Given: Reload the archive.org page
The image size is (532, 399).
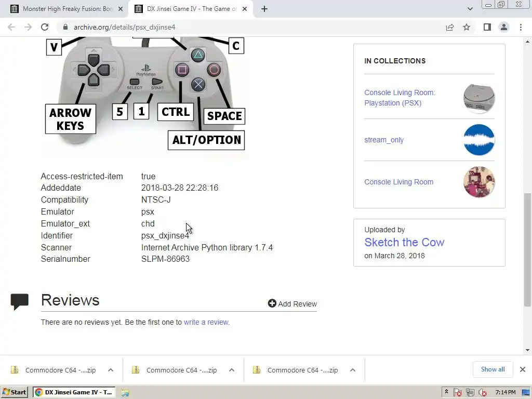Looking at the screenshot, I should (x=45, y=27).
